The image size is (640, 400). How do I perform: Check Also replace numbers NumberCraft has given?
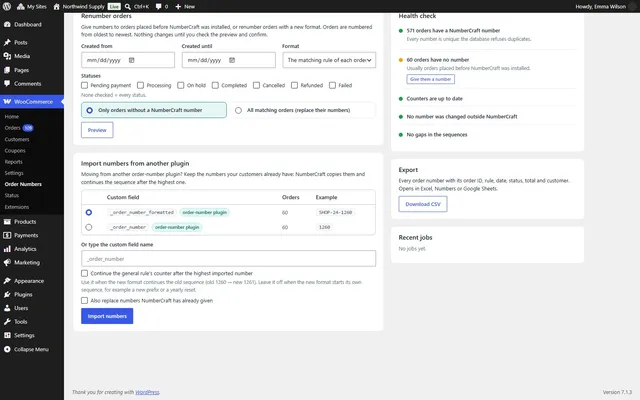pos(84,300)
